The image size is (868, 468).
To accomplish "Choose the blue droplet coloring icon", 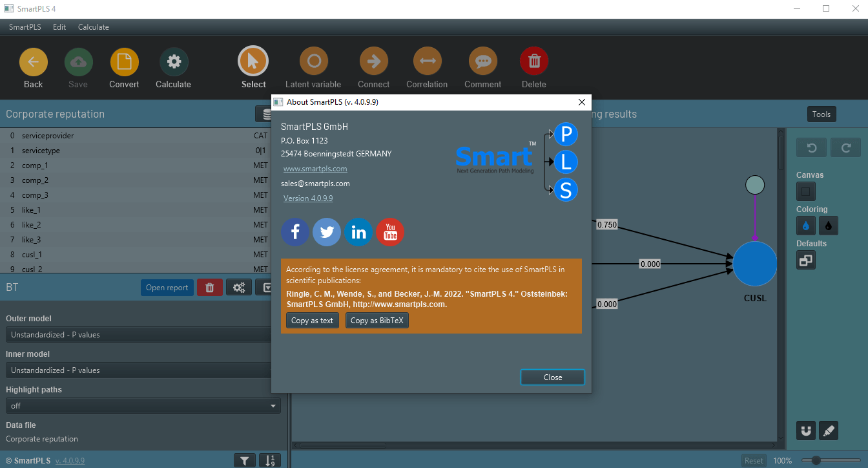I will point(805,226).
